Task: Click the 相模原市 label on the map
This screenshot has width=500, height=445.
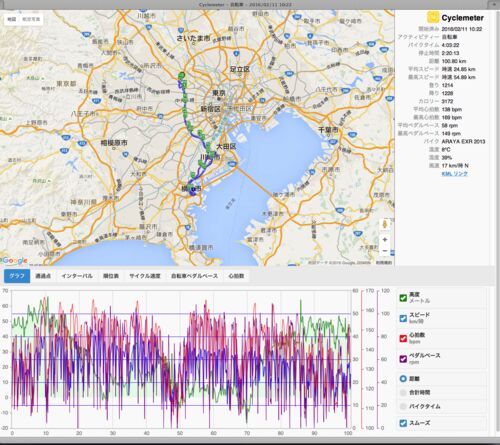Action: click(114, 143)
